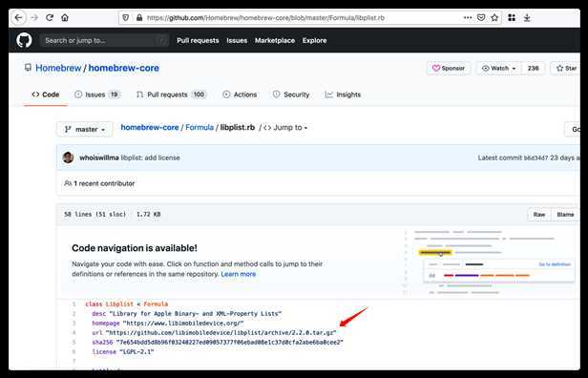
Task: Switch to the Security tab
Action: (x=291, y=94)
